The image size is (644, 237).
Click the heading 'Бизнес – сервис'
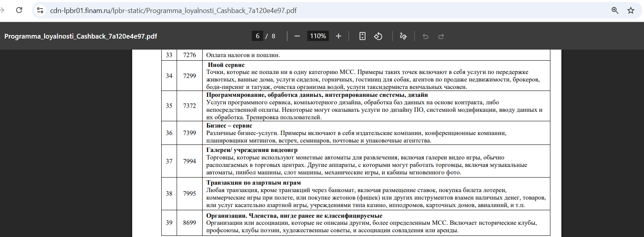(x=229, y=126)
